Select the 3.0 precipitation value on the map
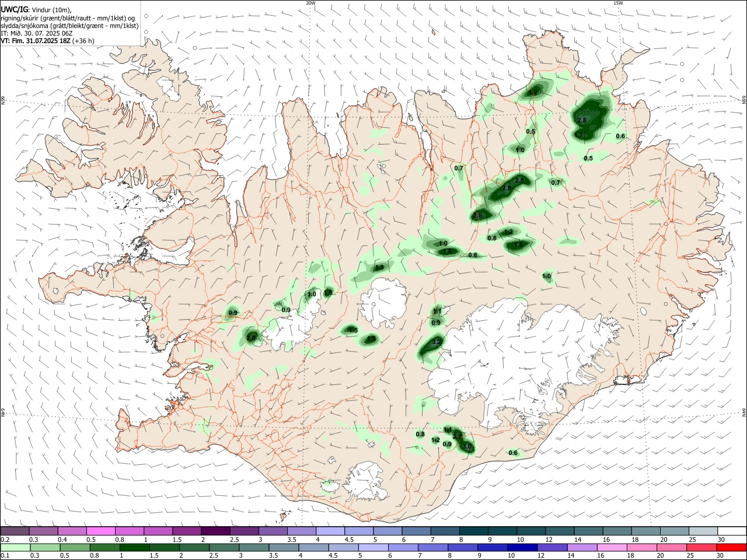Screen dimensions: 747x560 (x=467, y=446)
